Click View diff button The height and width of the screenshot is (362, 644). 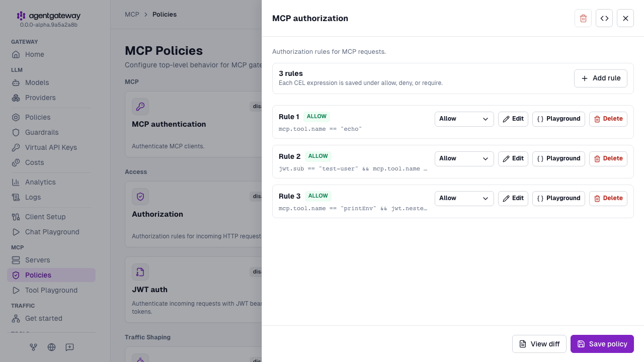[x=539, y=344]
